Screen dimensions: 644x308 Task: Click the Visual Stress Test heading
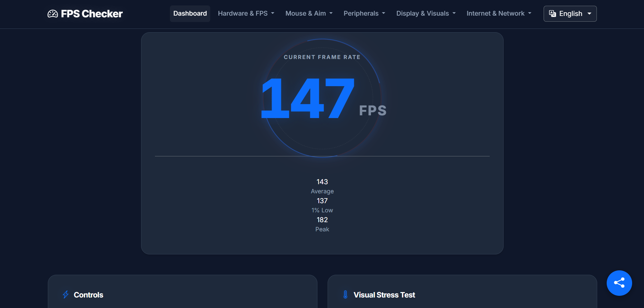click(x=384, y=295)
